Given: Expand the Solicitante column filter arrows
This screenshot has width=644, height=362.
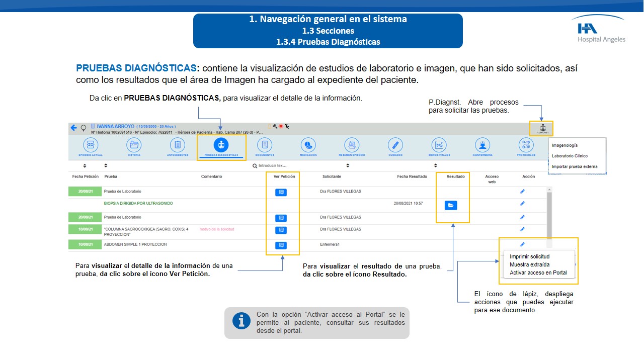Looking at the screenshot, I should coord(347,165).
